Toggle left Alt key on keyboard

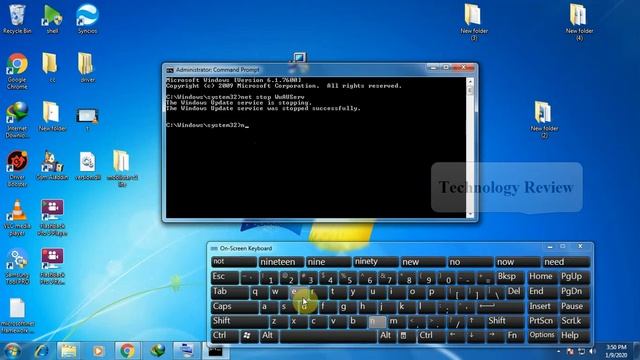click(268, 336)
